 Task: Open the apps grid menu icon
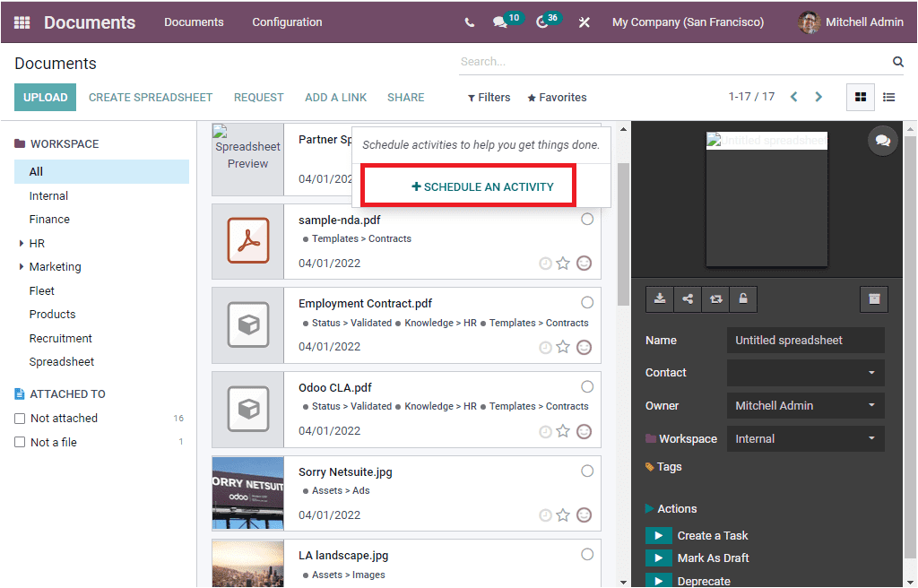click(x=22, y=22)
